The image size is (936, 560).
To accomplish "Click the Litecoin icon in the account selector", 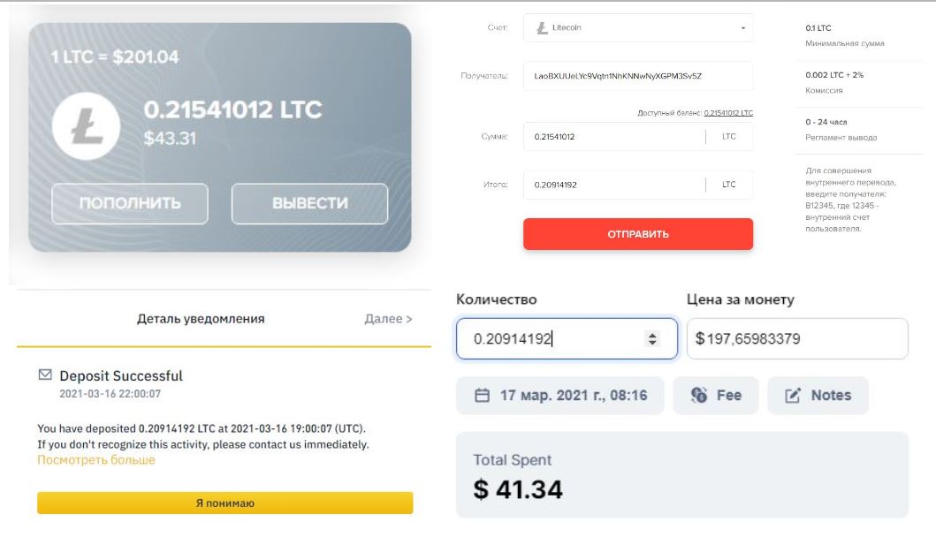I will click(x=543, y=28).
